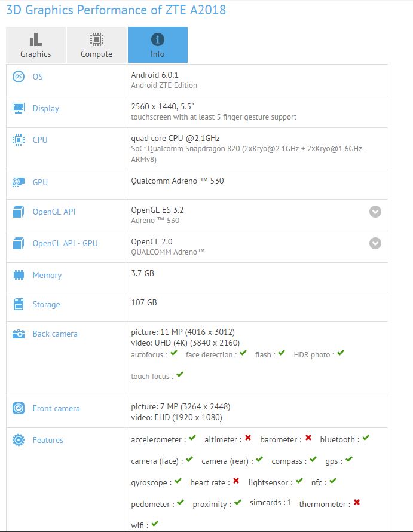Click the Back camera icon
This screenshot has width=413, height=532.
(19, 334)
